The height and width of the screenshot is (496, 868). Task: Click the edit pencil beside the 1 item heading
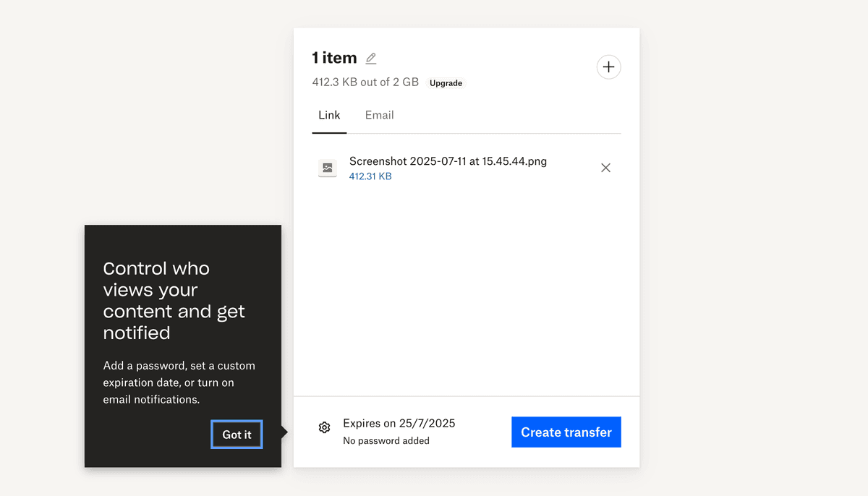pyautogui.click(x=371, y=58)
